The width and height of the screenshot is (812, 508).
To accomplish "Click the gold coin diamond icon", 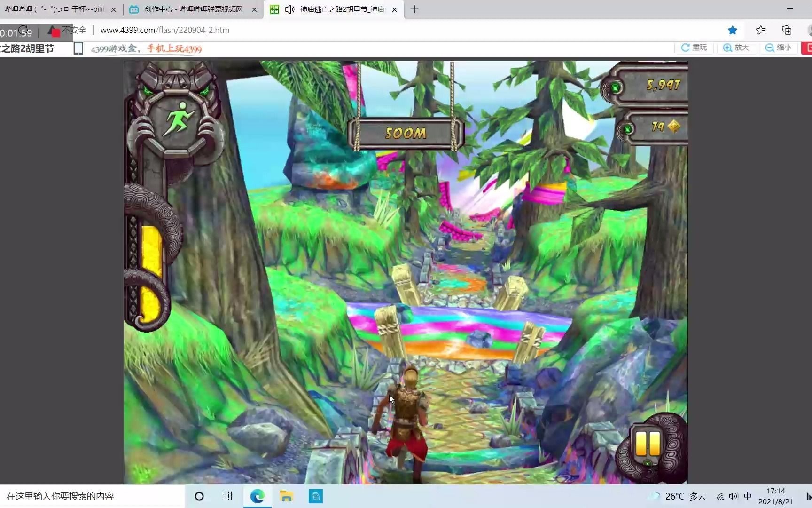I will point(674,127).
